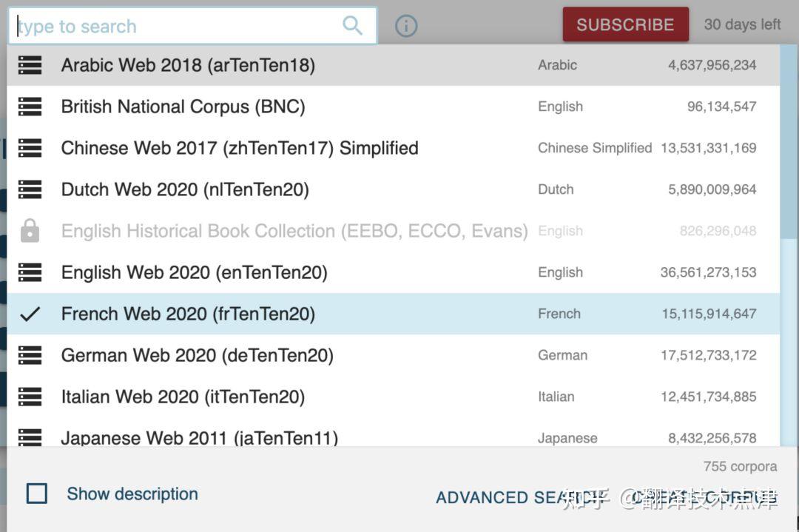Viewport: 799px width, 532px height.
Task: Click the German Web 2020 corpus icon
Action: (x=30, y=355)
